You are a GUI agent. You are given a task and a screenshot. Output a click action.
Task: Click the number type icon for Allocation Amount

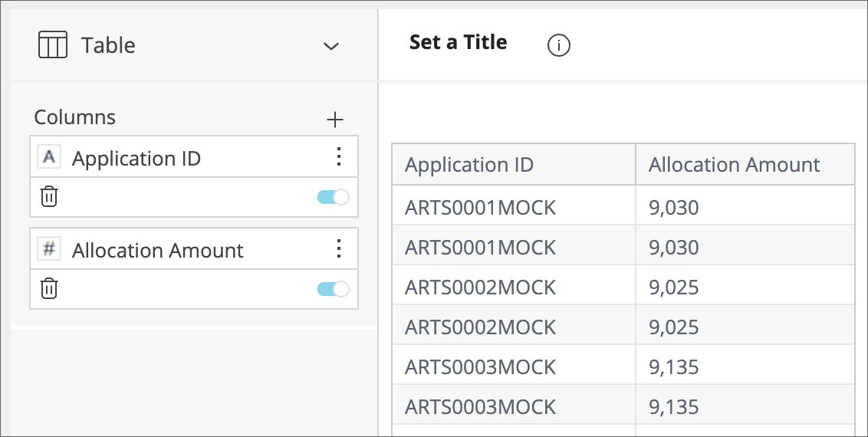[x=49, y=250]
